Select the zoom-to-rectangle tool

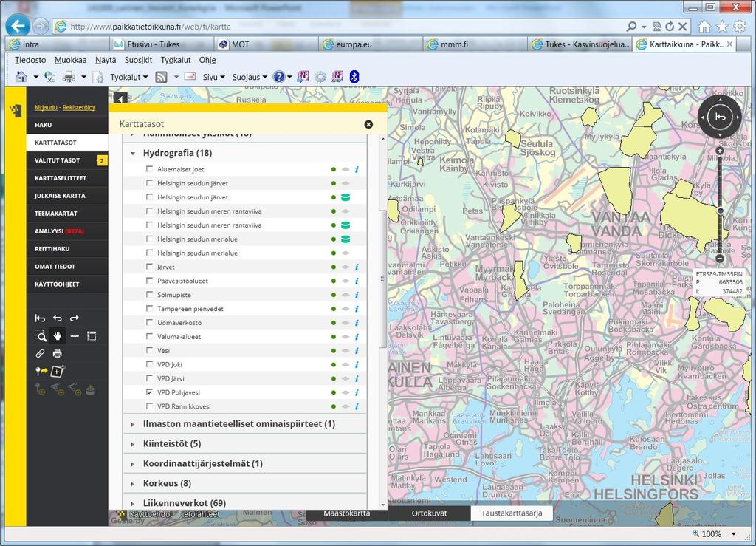click(x=41, y=335)
